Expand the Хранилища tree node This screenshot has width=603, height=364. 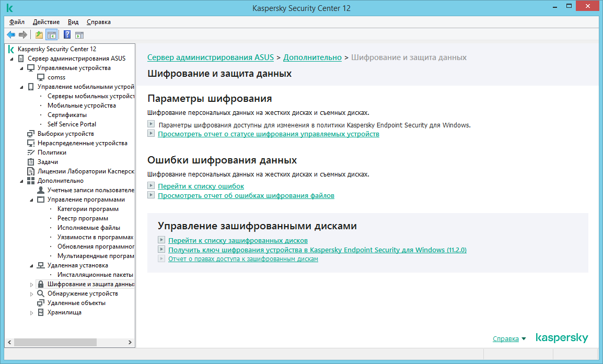tap(31, 313)
